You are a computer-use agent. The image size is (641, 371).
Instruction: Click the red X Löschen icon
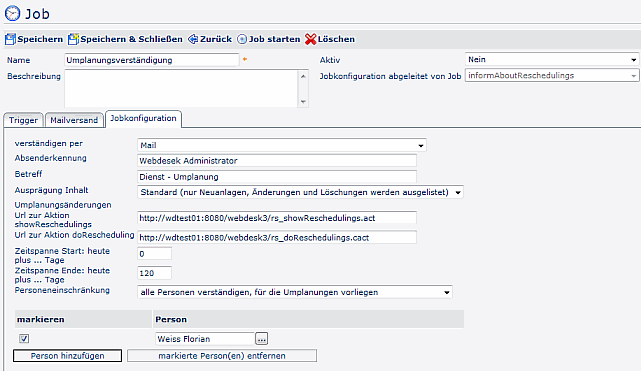tap(311, 39)
